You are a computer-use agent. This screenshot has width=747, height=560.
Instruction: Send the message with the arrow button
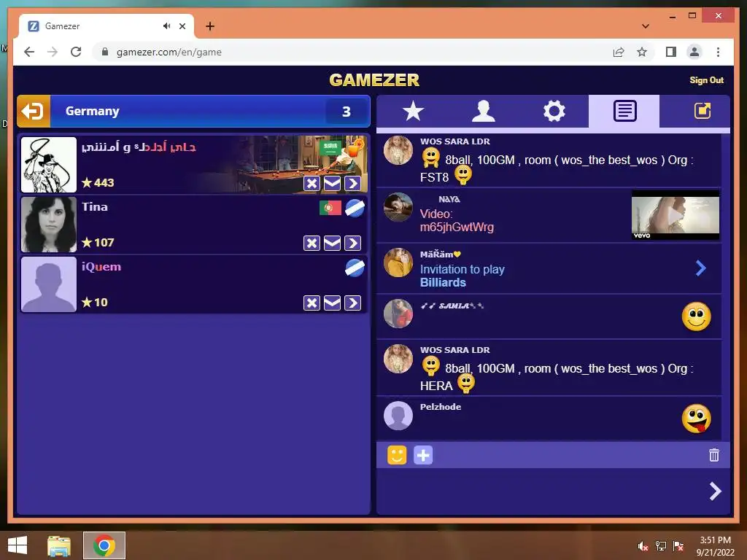point(715,491)
